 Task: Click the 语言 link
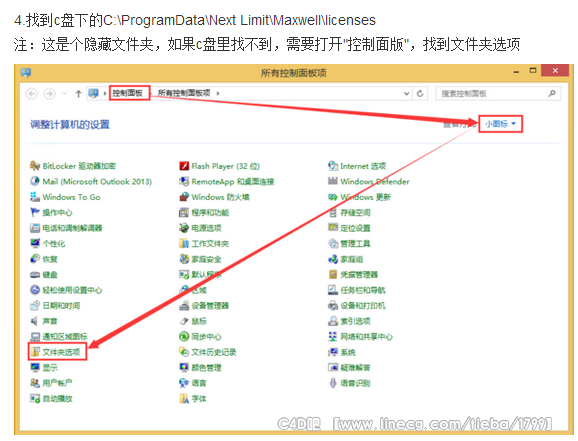pos(199,383)
